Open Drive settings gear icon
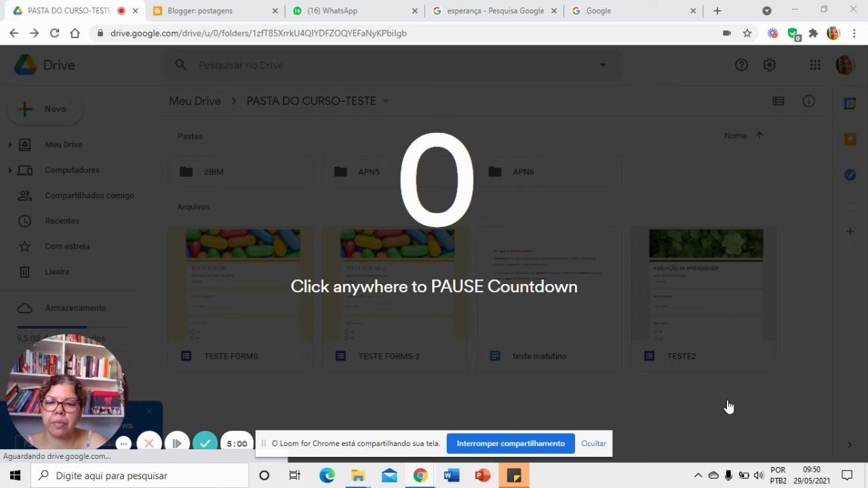Image resolution: width=868 pixels, height=488 pixels. pyautogui.click(x=769, y=65)
